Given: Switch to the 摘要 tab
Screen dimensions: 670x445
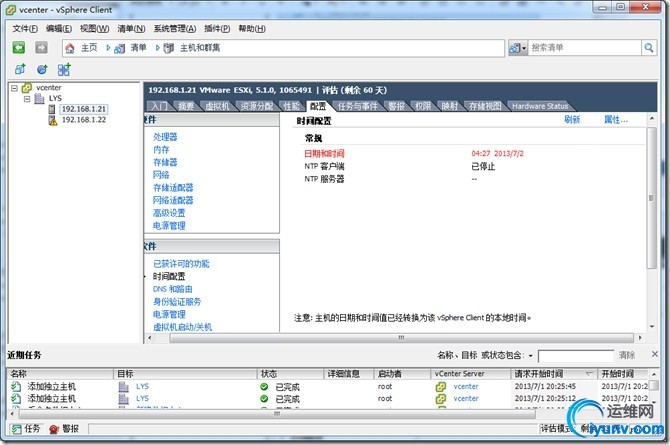Looking at the screenshot, I should tap(185, 106).
